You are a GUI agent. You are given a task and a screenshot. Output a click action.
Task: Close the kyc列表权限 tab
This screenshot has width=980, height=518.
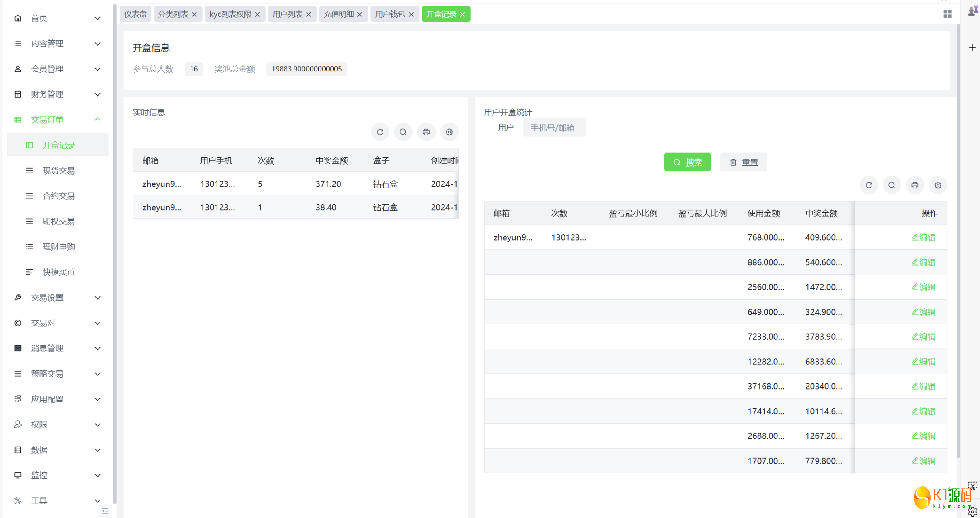pos(258,14)
